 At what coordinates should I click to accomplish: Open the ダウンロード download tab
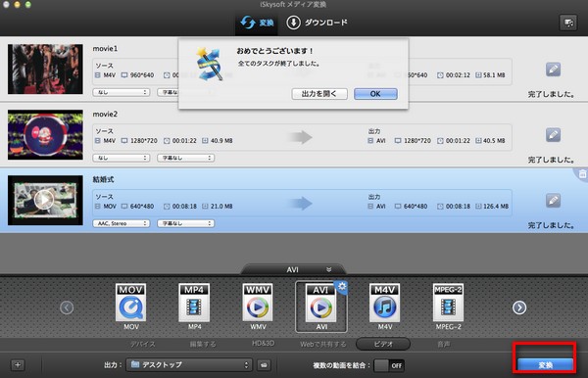(318, 23)
